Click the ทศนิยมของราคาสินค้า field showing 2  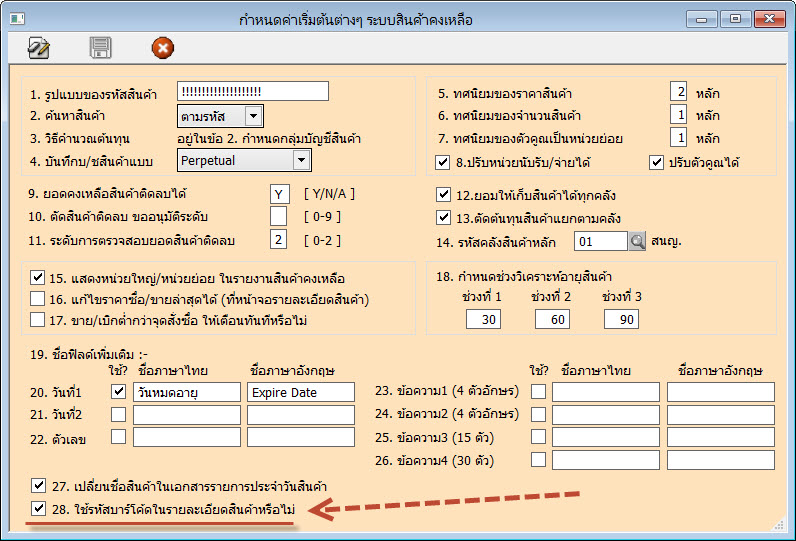click(x=678, y=92)
